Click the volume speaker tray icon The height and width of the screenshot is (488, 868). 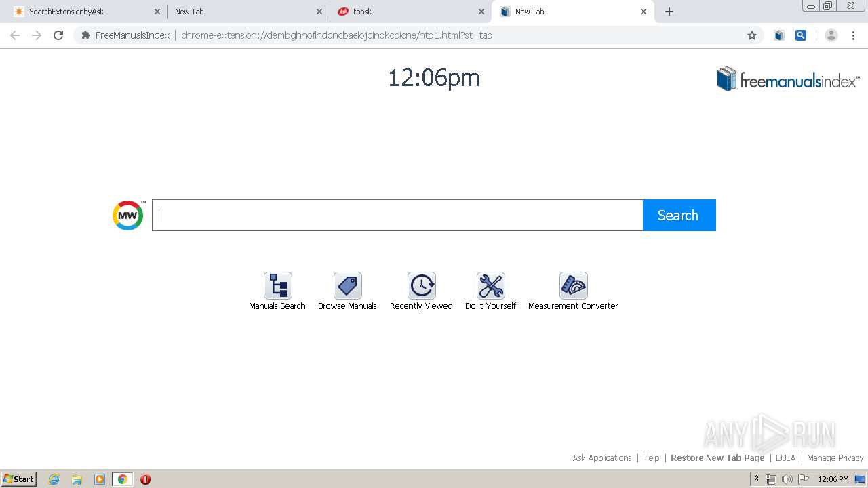click(x=787, y=479)
